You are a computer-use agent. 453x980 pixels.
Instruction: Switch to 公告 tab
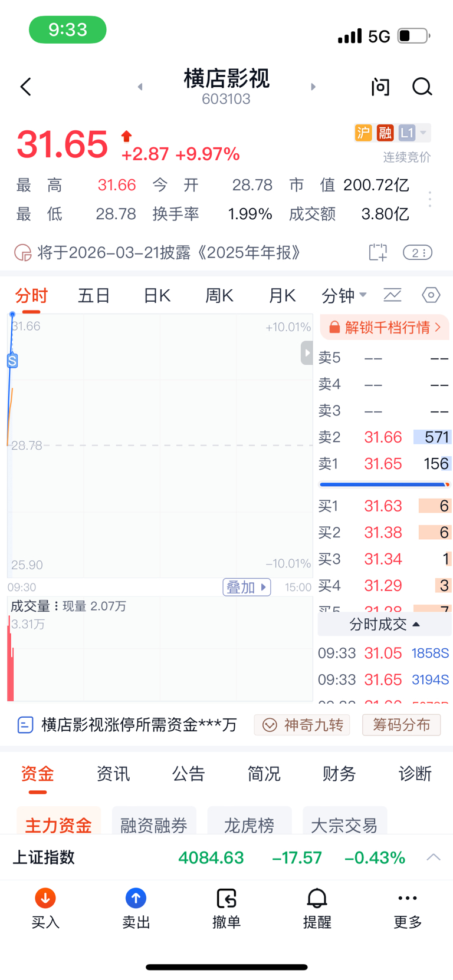tap(188, 774)
